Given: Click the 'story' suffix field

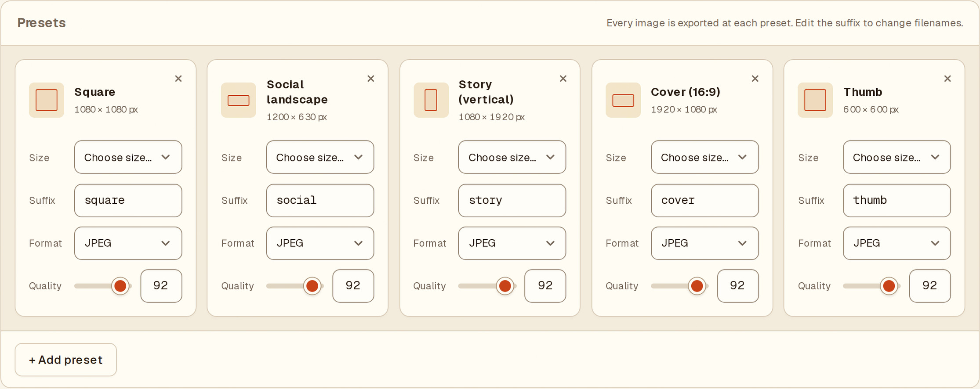Looking at the screenshot, I should [512, 200].
